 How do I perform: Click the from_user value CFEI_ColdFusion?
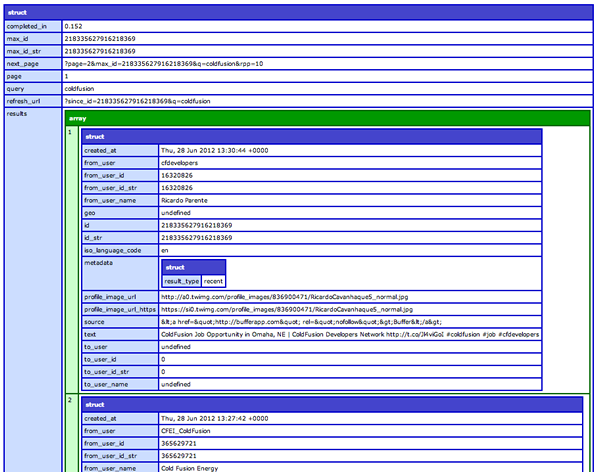point(185,431)
